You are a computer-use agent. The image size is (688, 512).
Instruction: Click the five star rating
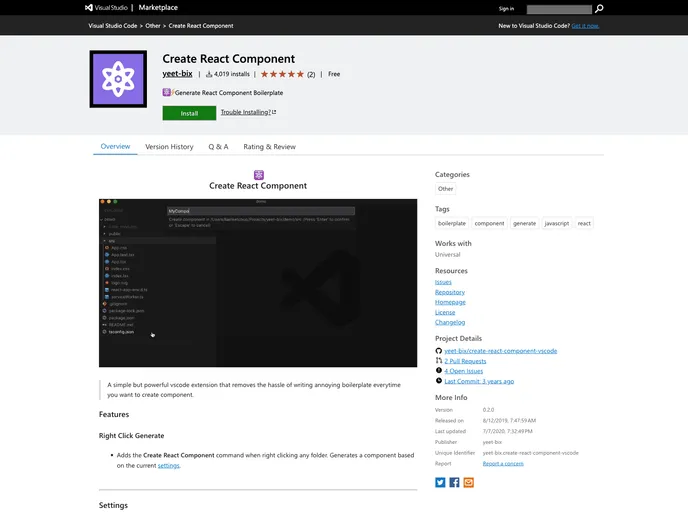click(282, 74)
